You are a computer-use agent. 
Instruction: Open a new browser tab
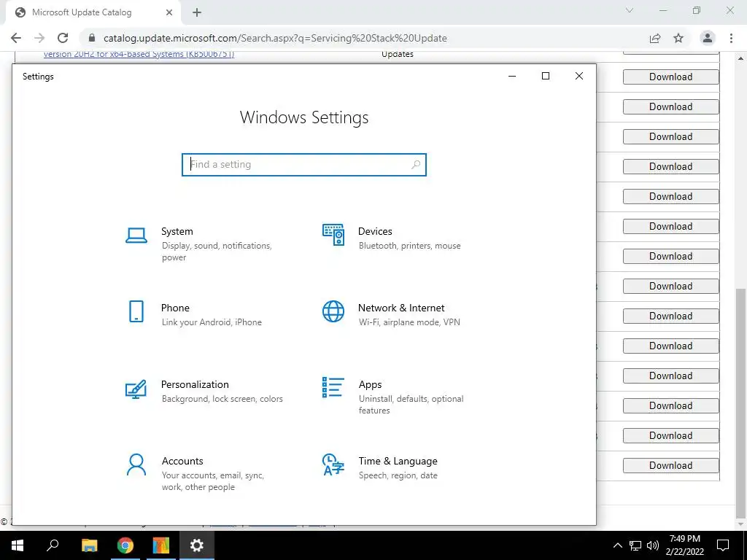tap(197, 13)
